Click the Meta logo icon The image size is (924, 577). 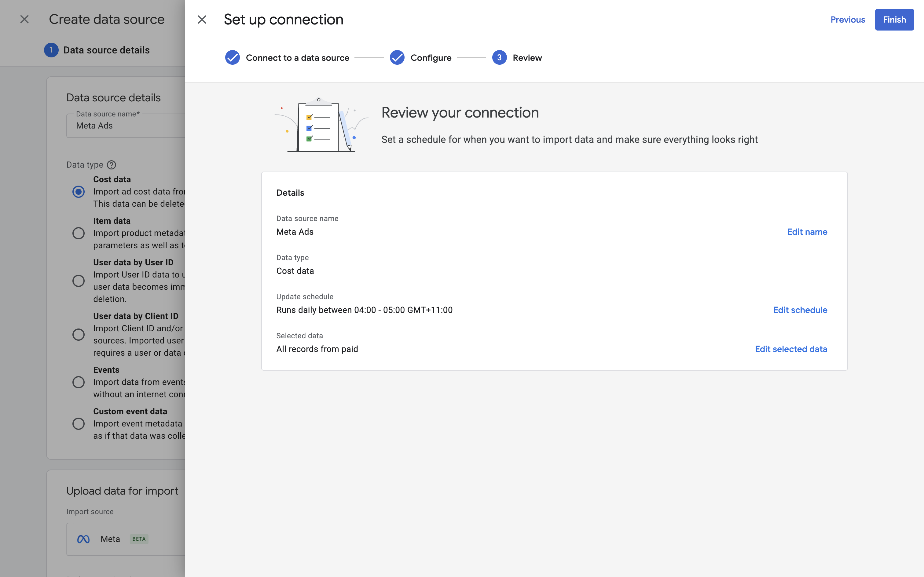[x=83, y=539]
